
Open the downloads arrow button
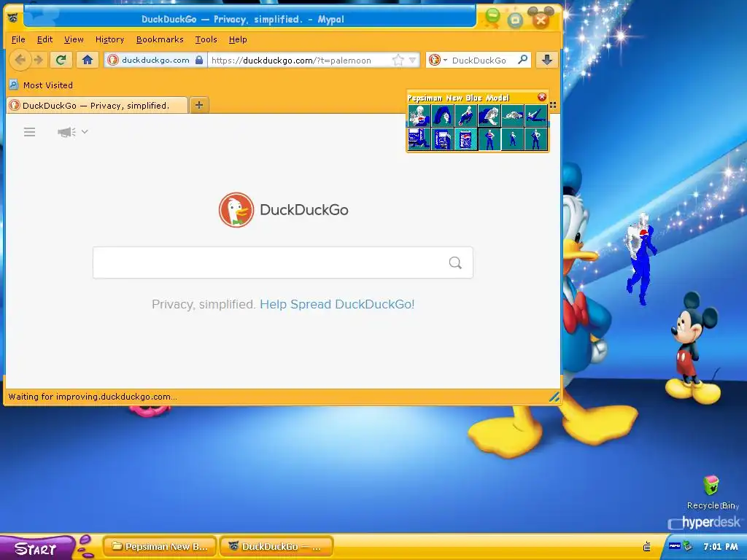(546, 60)
